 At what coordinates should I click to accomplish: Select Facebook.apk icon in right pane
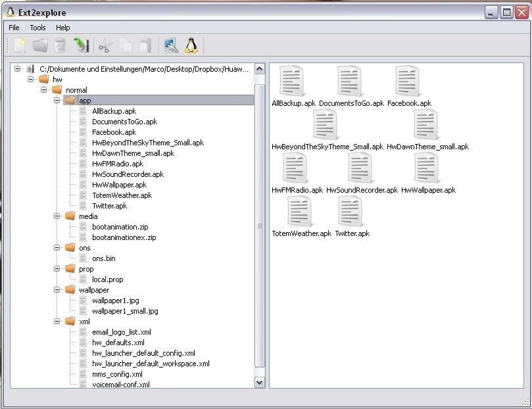pos(408,82)
